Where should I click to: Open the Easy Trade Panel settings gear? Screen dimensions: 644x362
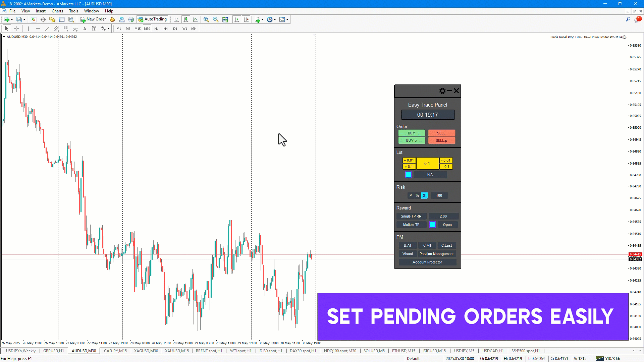[442, 91]
